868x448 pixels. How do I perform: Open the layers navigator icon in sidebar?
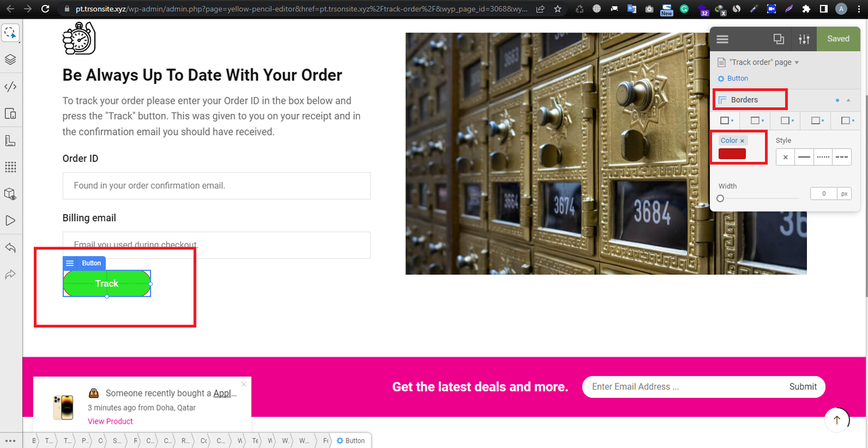[10, 60]
